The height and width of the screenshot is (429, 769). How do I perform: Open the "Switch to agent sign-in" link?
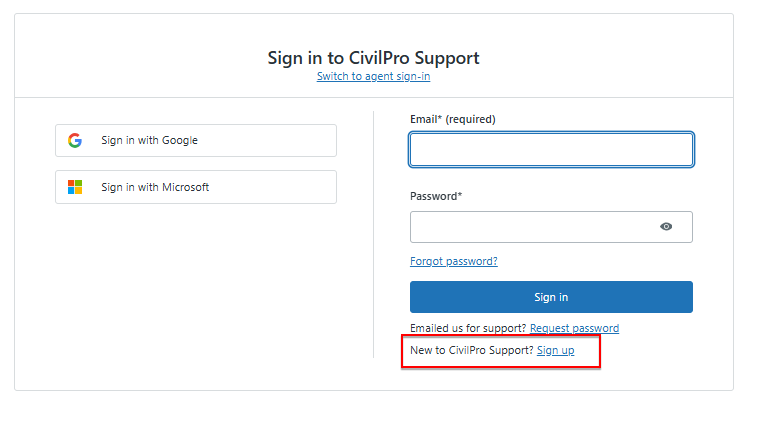point(373,77)
